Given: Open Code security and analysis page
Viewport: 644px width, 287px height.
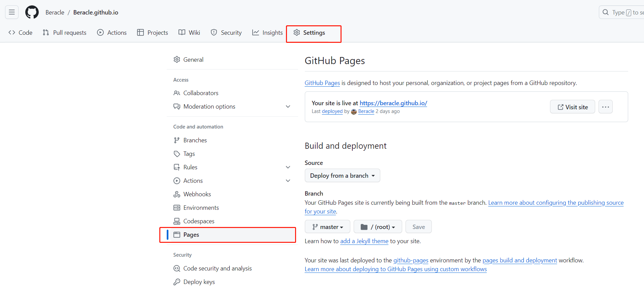Looking at the screenshot, I should coord(232,268).
